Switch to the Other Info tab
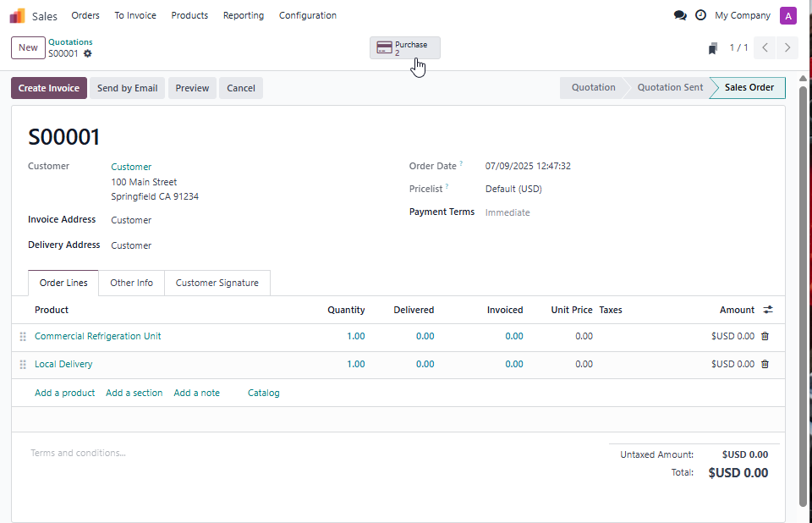Viewport: 812px width, 523px height. point(131,283)
